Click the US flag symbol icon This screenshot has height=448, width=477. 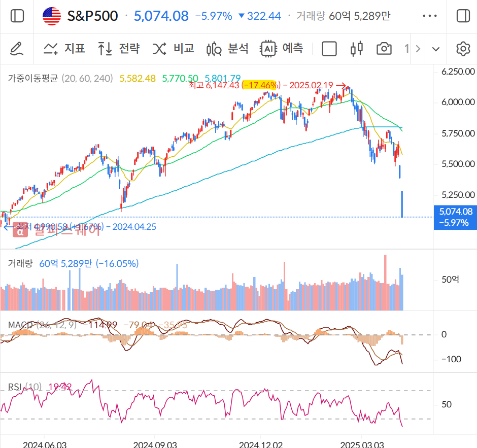[x=52, y=16]
